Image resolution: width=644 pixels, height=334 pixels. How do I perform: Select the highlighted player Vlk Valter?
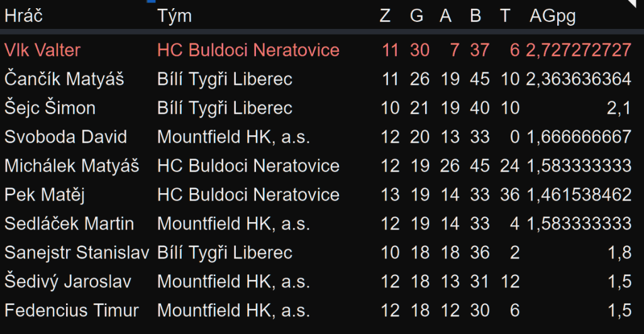[x=42, y=50]
